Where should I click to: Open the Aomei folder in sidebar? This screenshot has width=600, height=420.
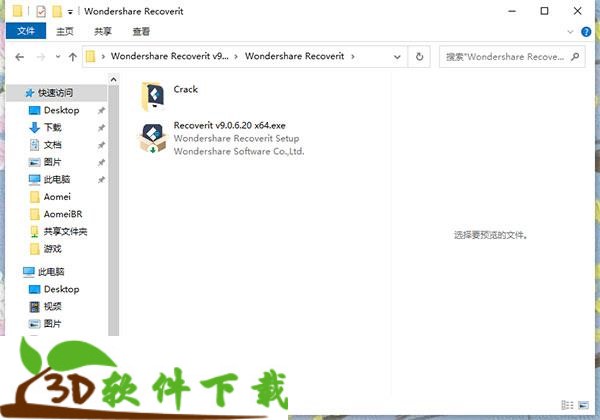(57, 197)
